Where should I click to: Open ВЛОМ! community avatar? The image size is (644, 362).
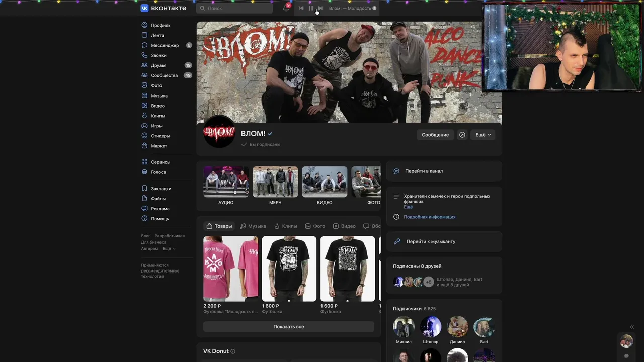tap(219, 132)
